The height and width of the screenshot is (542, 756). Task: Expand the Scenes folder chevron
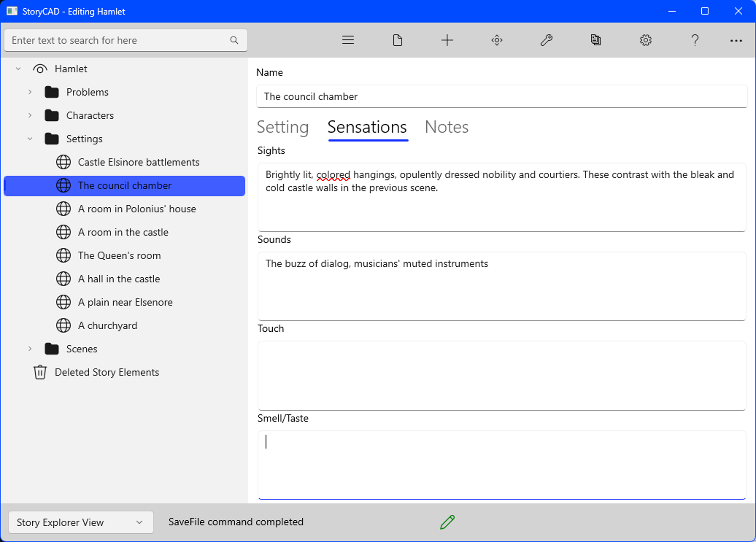click(30, 349)
